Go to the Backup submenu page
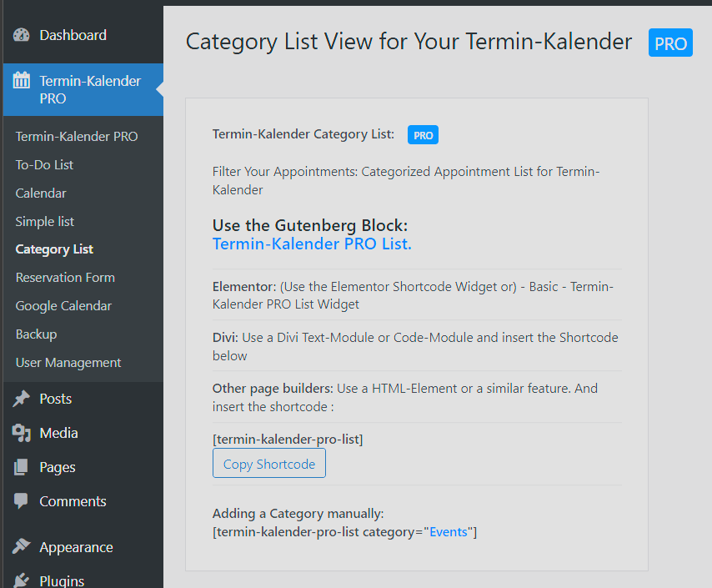This screenshot has height=588, width=712. [36, 334]
